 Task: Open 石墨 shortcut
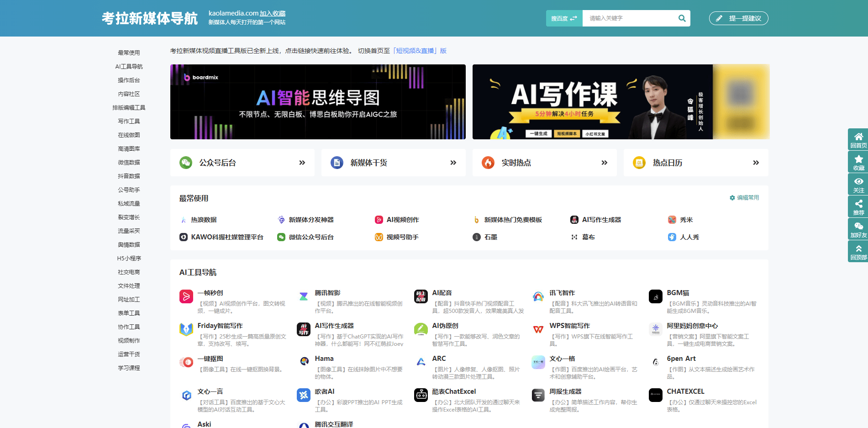(x=485, y=237)
